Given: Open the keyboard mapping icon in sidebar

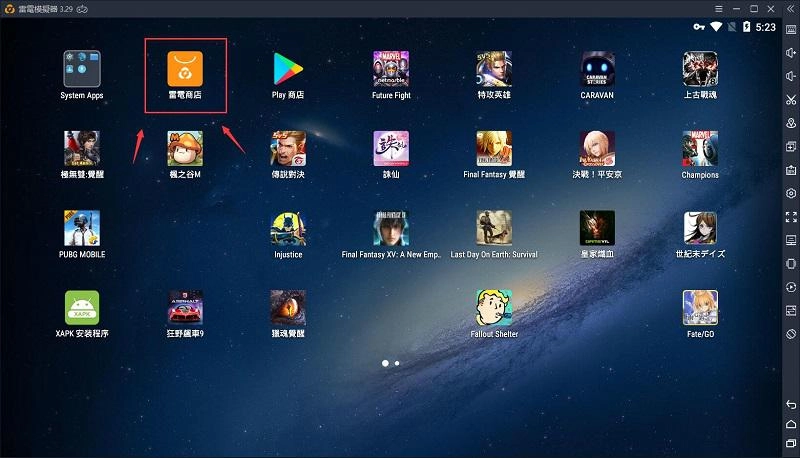Looking at the screenshot, I should [791, 29].
